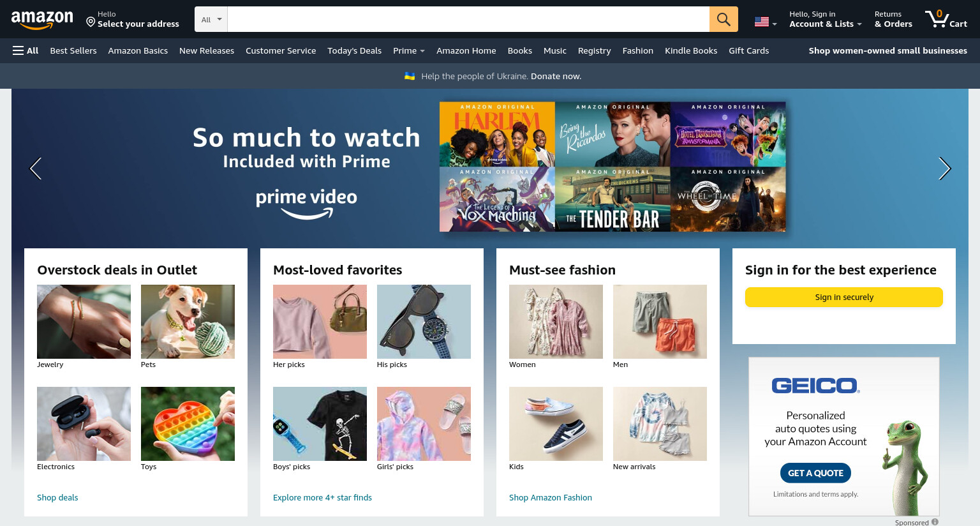Select the Harlem show thumbnail

coord(497,134)
